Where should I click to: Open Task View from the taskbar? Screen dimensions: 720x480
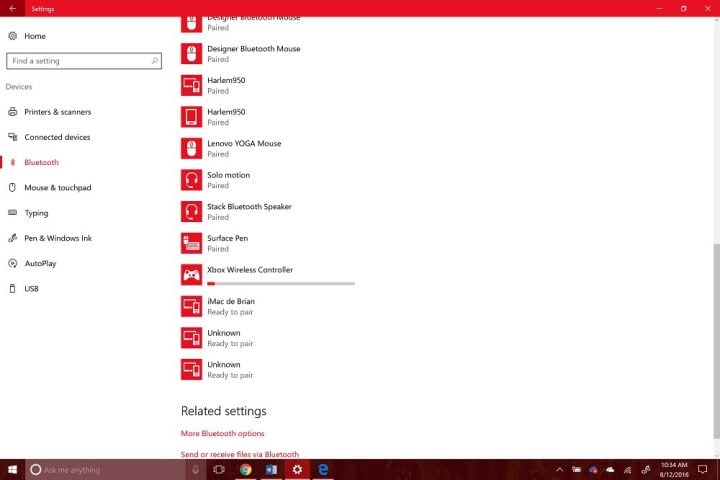coord(219,469)
